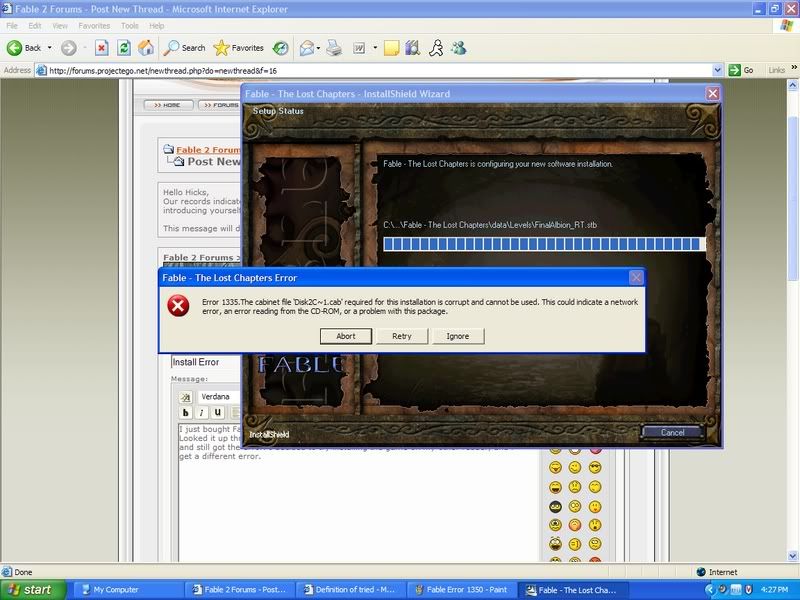Open the File menu
Viewport: 800px width, 600px height.
coord(12,26)
